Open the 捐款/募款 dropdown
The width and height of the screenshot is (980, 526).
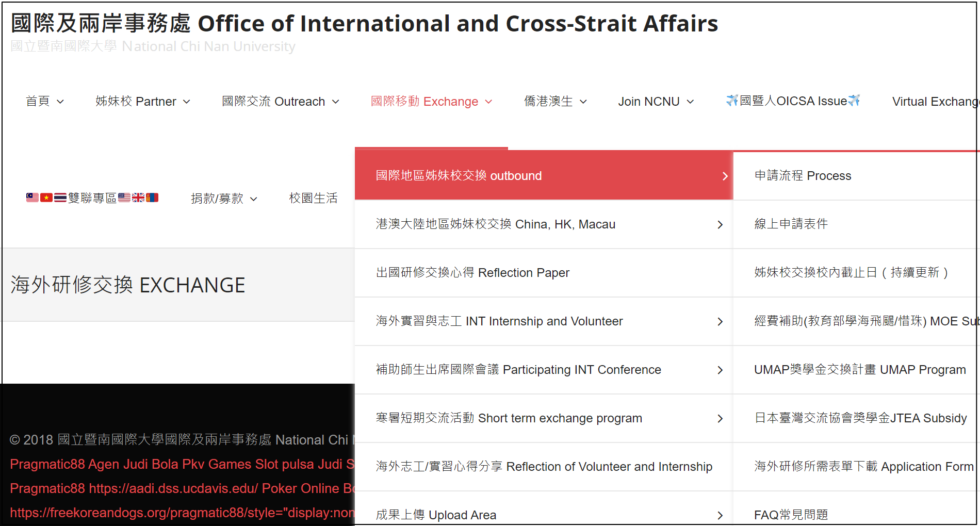223,199
